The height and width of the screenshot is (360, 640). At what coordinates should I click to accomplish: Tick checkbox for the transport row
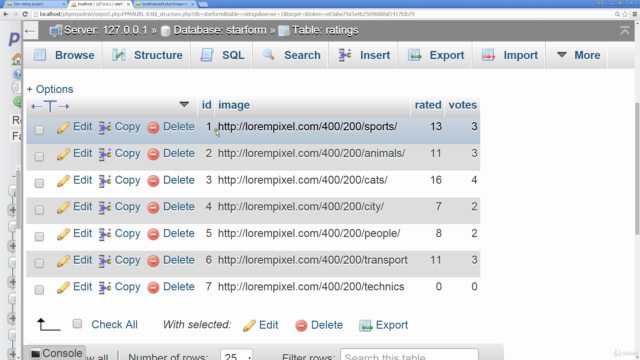point(39,263)
